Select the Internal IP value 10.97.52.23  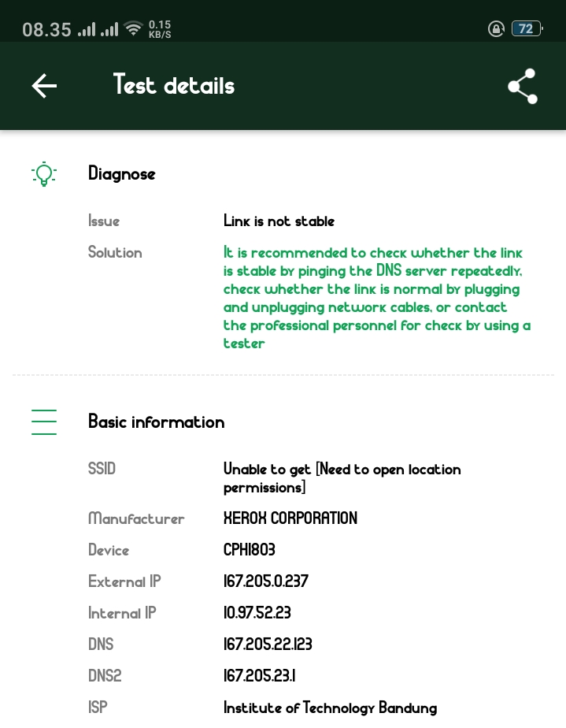point(257,613)
